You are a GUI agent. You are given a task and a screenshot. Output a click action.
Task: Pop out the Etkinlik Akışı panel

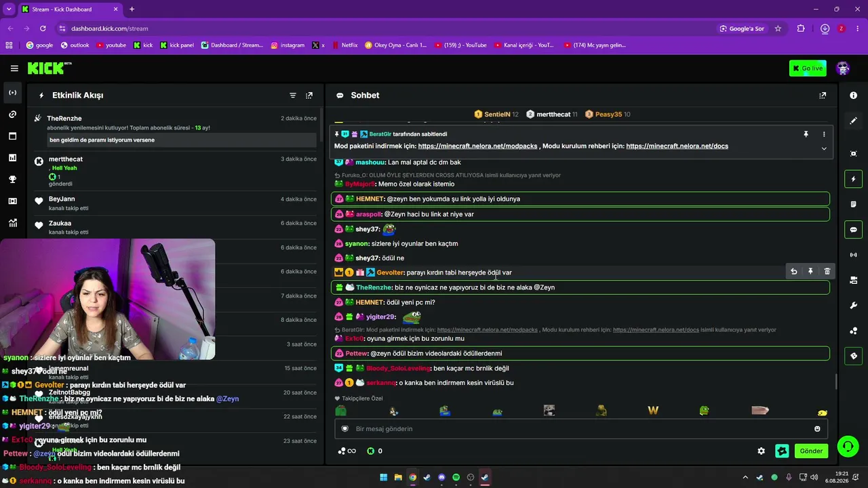coord(309,96)
